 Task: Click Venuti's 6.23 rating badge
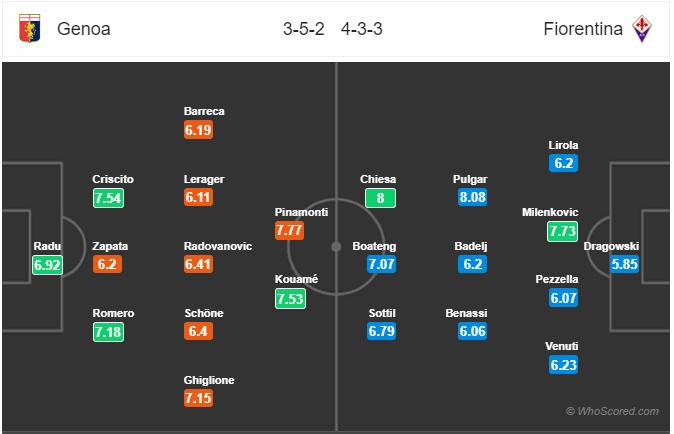[563, 365]
